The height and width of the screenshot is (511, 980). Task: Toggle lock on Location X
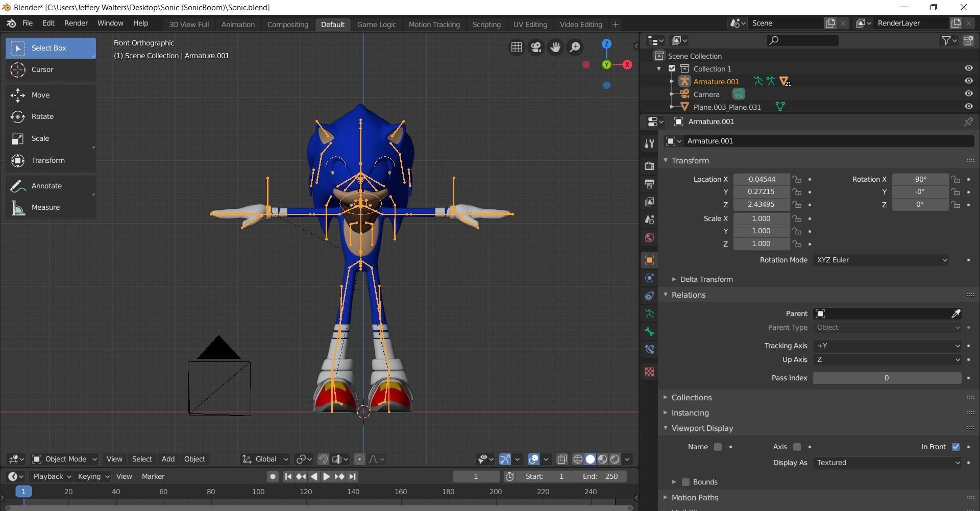point(797,179)
